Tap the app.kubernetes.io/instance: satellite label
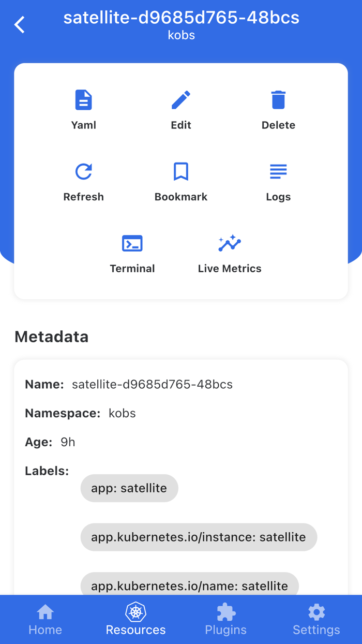The image size is (362, 644). tap(199, 537)
